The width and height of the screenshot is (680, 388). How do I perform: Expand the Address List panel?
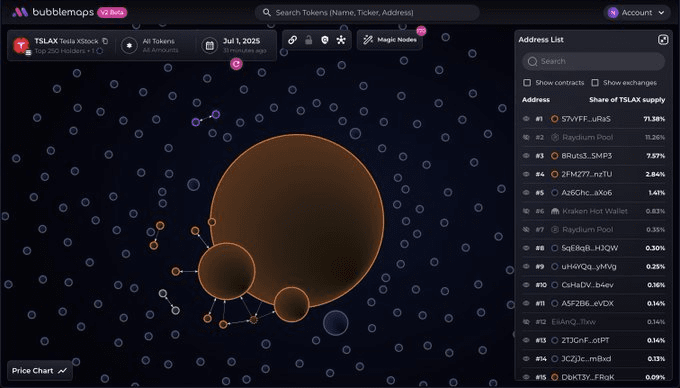click(x=663, y=40)
